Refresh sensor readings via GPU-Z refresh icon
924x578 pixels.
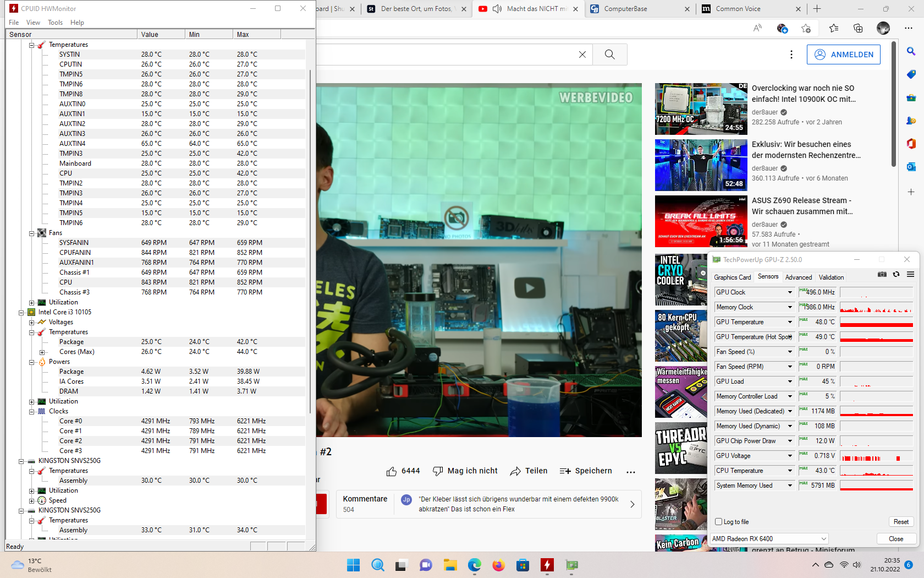[x=896, y=274]
